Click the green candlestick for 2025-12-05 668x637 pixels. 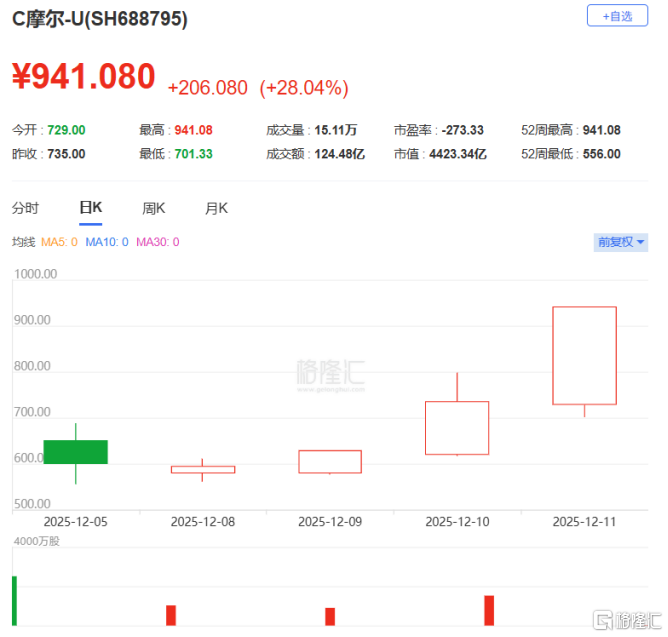click(75, 452)
